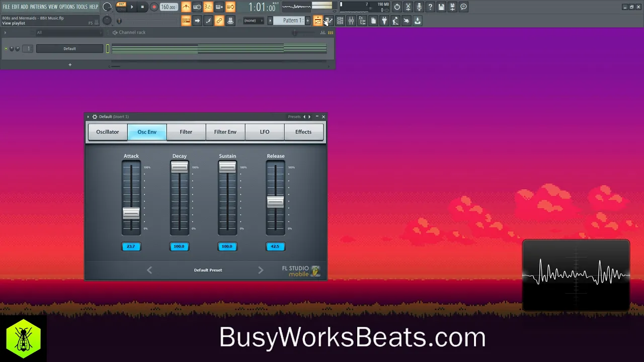Toggle loop recording icon
The width and height of the screenshot is (644, 362).
[230, 7]
